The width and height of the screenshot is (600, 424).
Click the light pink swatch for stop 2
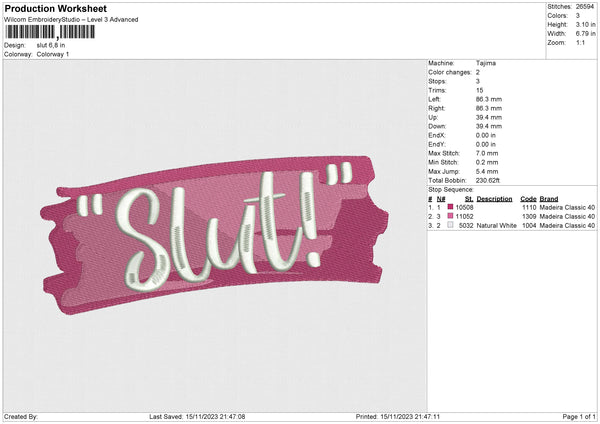point(451,216)
